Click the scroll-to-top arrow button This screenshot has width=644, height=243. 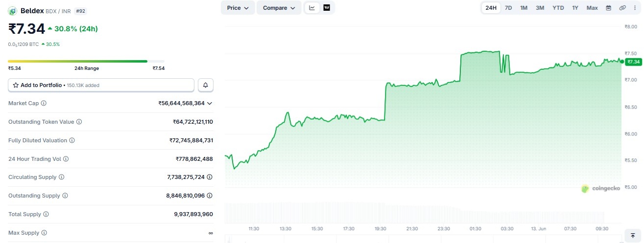pos(633,236)
